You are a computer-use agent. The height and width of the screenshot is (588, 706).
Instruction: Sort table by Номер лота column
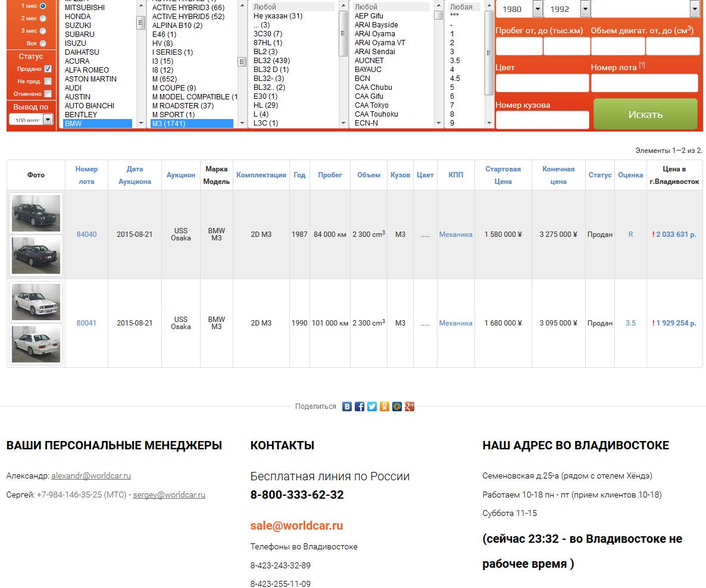pos(86,175)
